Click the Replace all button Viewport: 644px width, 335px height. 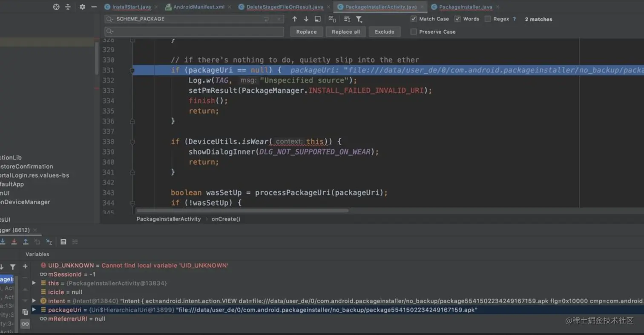click(x=346, y=32)
